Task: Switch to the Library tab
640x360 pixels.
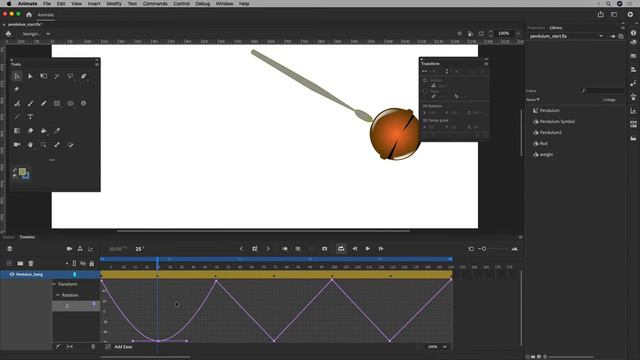Action: pyautogui.click(x=556, y=28)
